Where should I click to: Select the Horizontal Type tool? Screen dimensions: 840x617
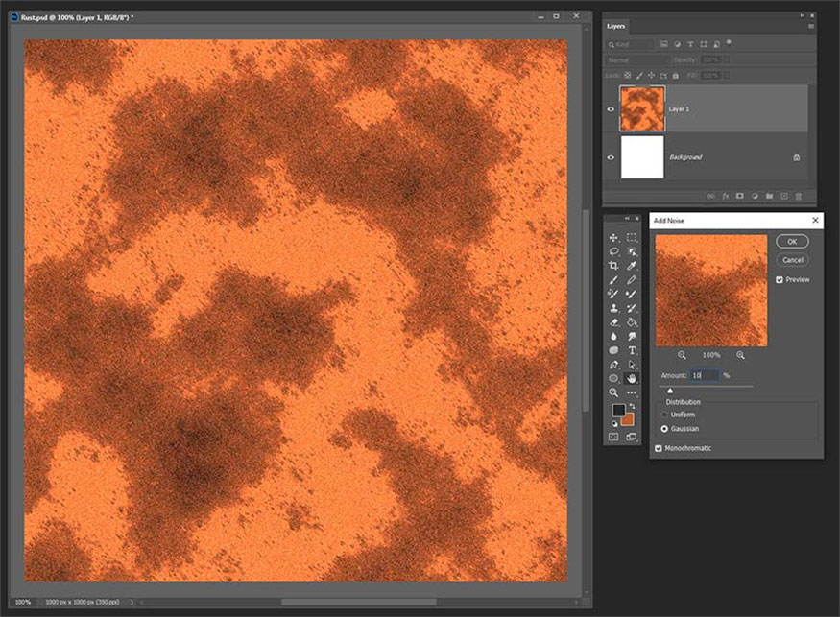632,350
